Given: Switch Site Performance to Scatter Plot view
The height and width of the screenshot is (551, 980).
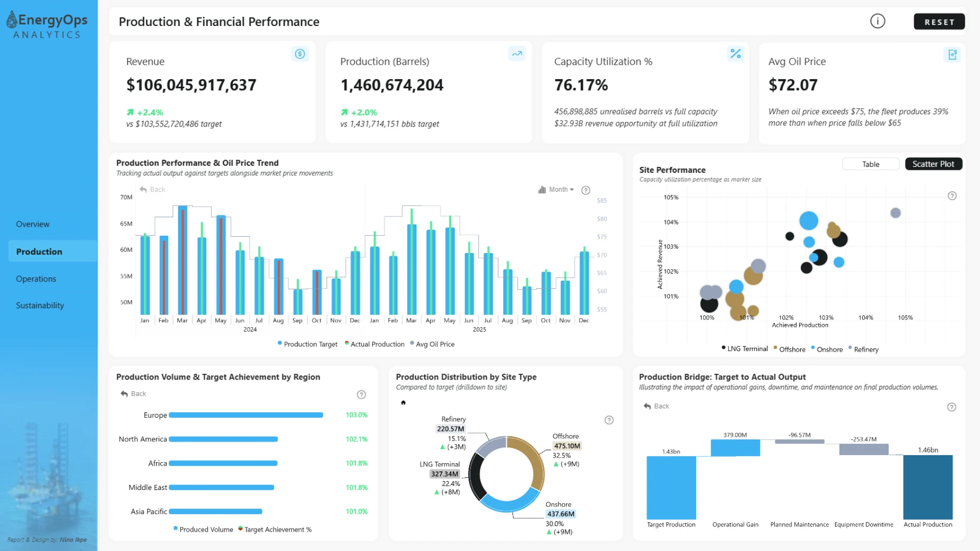Looking at the screenshot, I should click(933, 164).
